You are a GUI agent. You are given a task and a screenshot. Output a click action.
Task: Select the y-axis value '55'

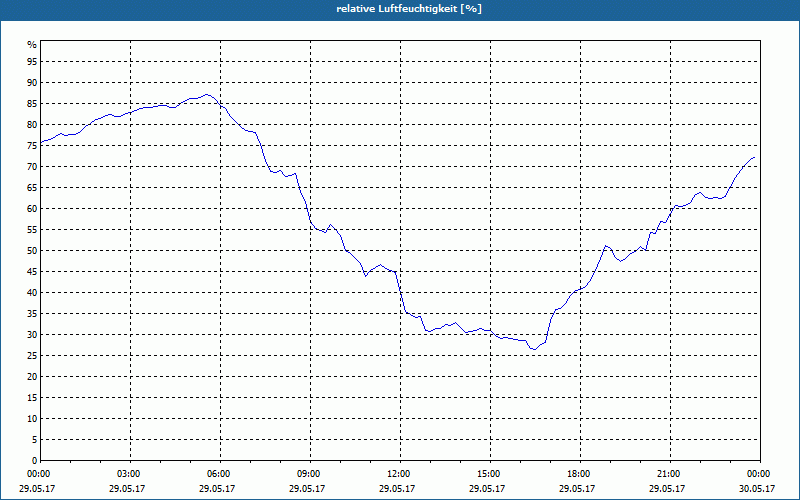(x=32, y=230)
